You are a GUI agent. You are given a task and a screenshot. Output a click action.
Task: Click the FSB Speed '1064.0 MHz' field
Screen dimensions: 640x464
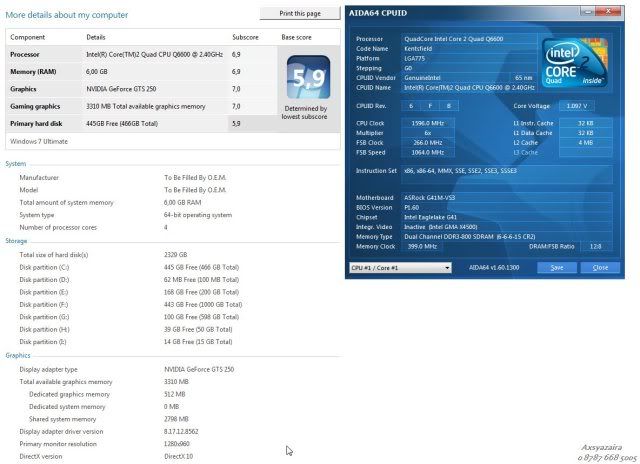point(427,152)
